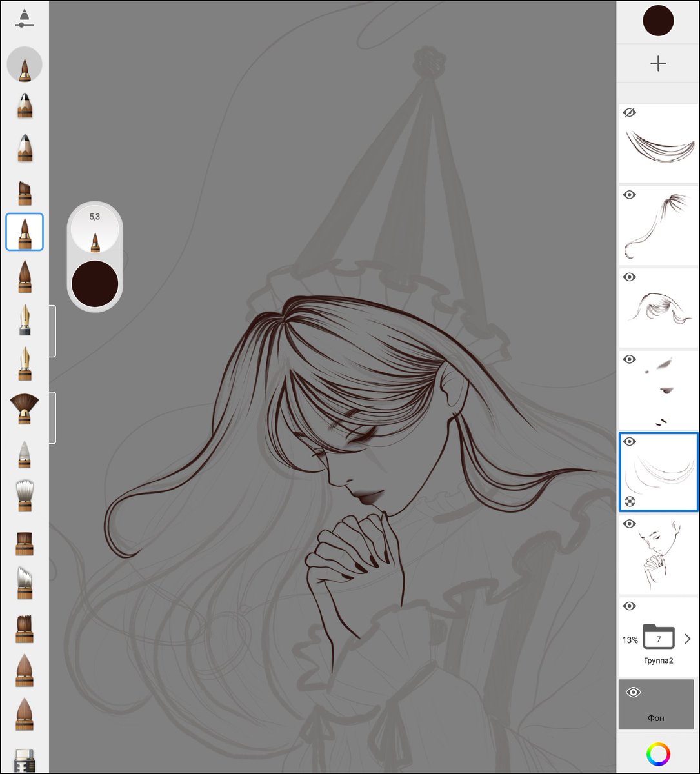The width and height of the screenshot is (700, 774).
Task: Tap the circled current brush icon
Action: click(x=25, y=64)
